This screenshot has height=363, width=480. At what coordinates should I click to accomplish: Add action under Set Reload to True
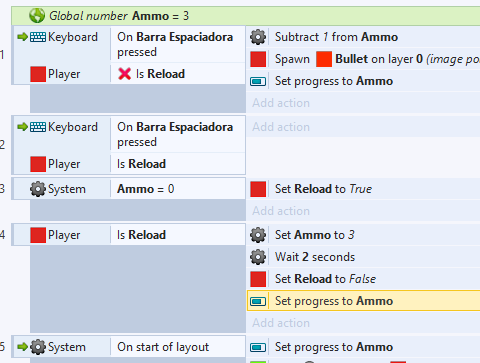281,211
